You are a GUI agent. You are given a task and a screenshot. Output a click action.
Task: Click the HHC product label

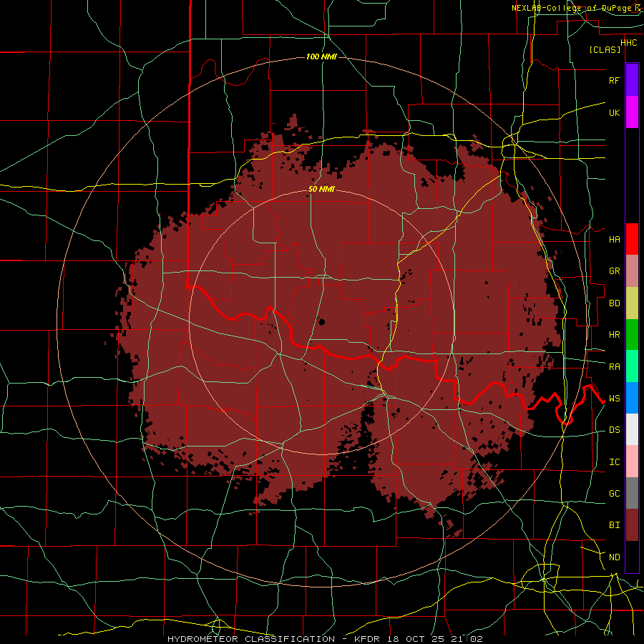pos(628,43)
